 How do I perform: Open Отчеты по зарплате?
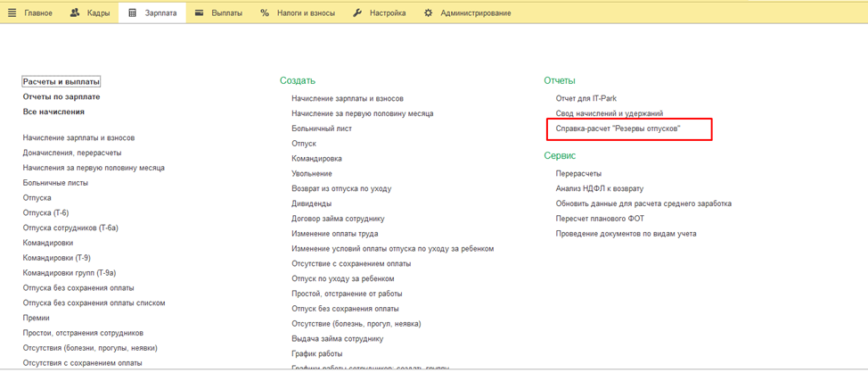tap(61, 96)
